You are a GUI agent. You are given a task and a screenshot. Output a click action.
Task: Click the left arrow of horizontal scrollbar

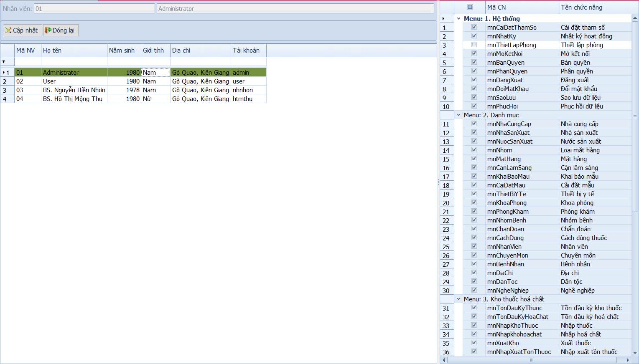443,360
